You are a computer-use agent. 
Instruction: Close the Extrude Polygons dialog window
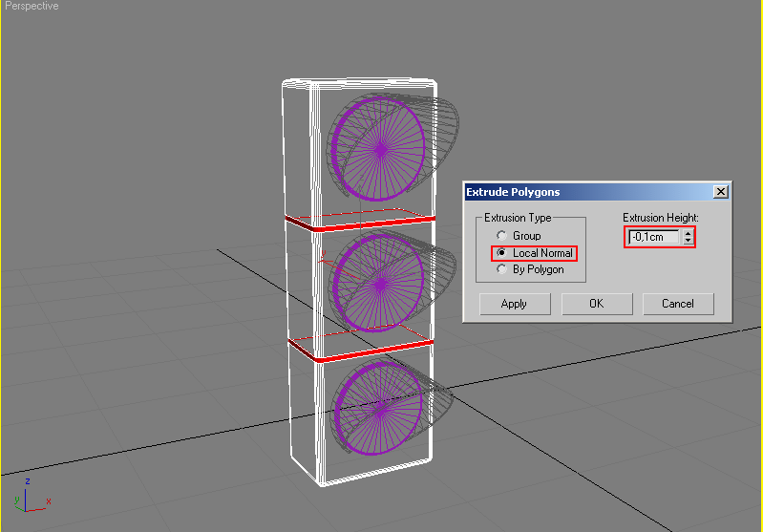point(721,192)
